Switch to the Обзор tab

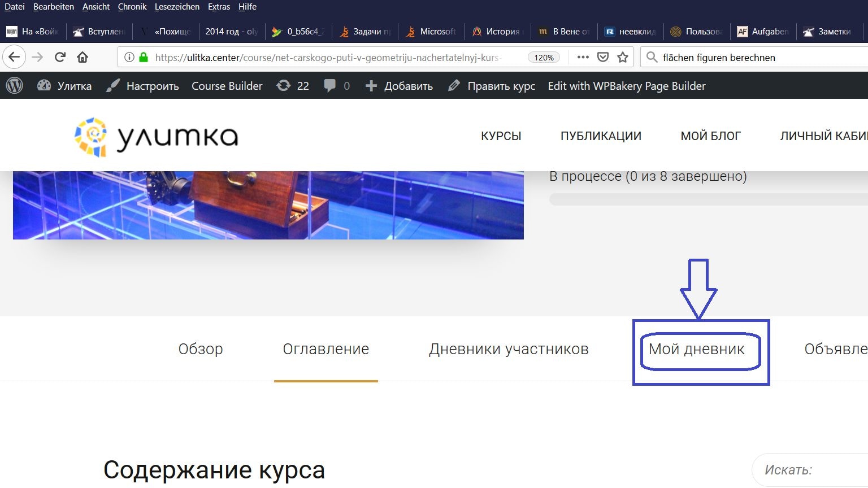click(201, 349)
